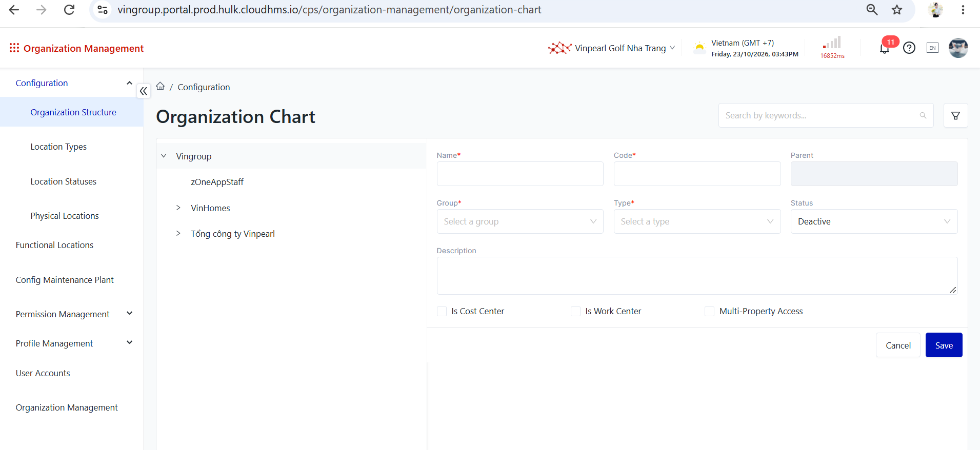This screenshot has width=980, height=450.
Task: Open the Status dropdown showing Deactive
Action: pos(874,221)
